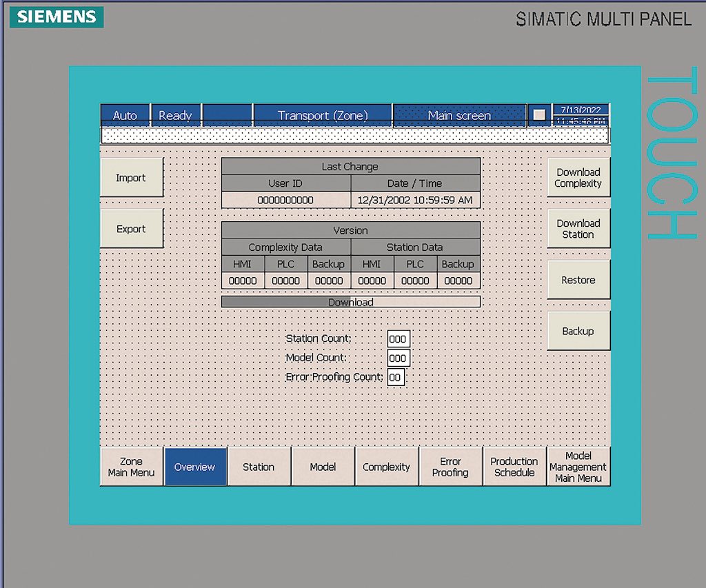
Task: Open the Complexity screen
Action: coord(387,467)
